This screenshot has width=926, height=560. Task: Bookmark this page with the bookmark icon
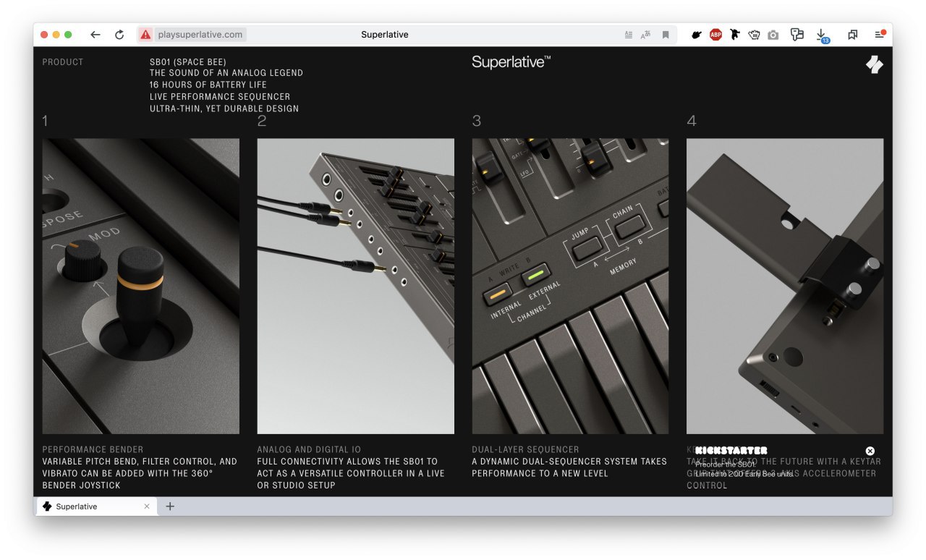[666, 35]
